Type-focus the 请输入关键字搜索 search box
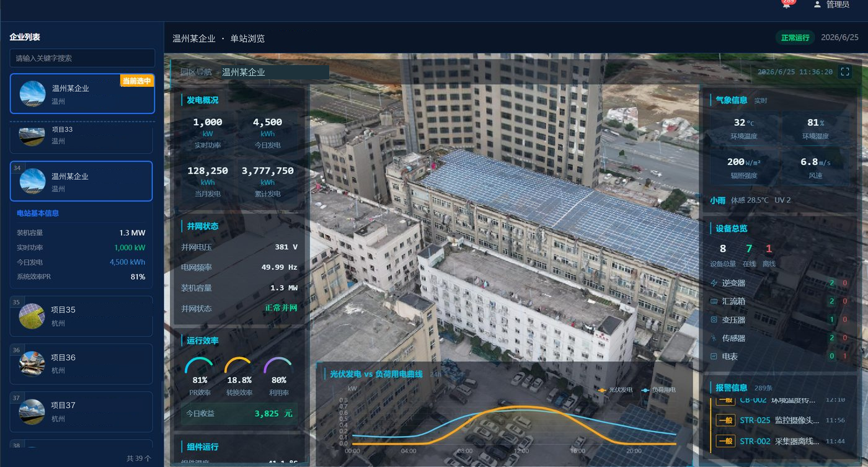Screen dimensions: 868x467 click(82, 58)
